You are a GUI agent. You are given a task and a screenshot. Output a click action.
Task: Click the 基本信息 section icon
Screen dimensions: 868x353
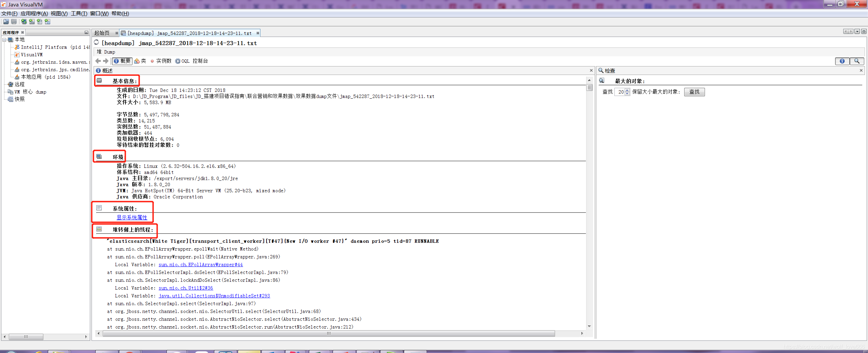99,81
